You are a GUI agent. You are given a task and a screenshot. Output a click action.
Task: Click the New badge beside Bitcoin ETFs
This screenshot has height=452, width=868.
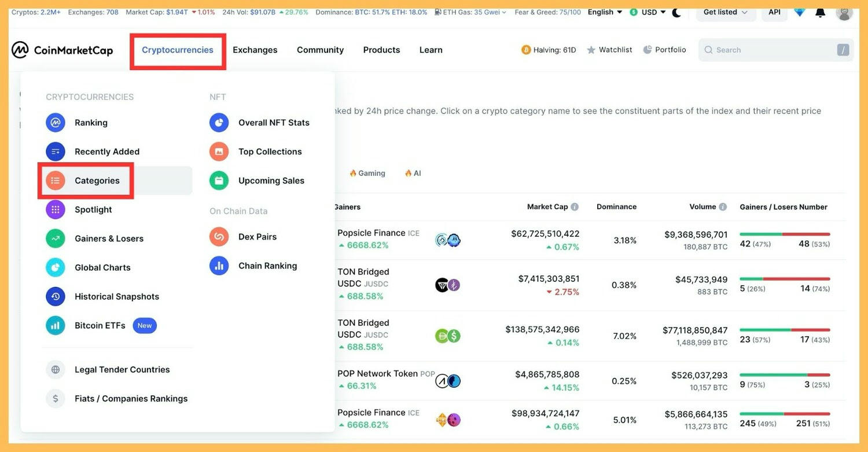click(145, 325)
